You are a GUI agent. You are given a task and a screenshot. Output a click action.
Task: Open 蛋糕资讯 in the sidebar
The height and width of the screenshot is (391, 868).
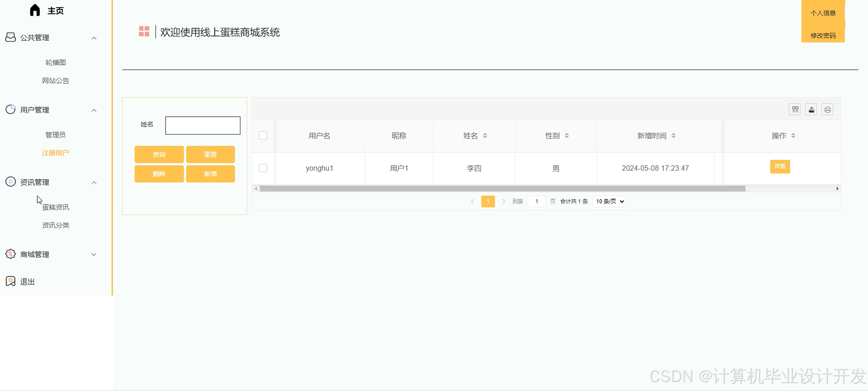[55, 207]
